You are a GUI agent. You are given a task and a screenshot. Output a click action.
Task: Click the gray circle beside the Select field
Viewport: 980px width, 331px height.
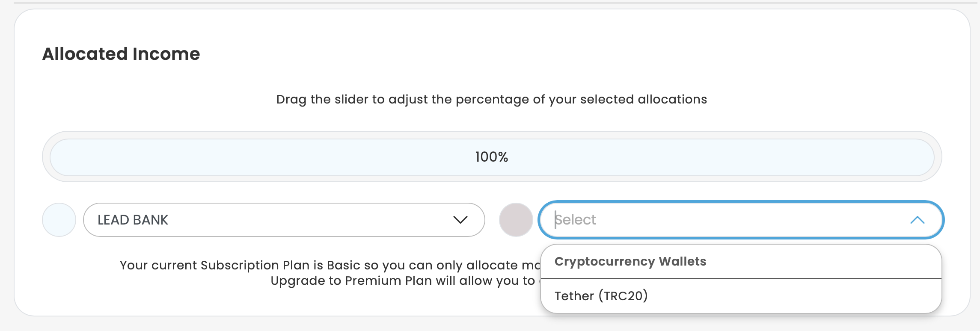click(x=516, y=220)
